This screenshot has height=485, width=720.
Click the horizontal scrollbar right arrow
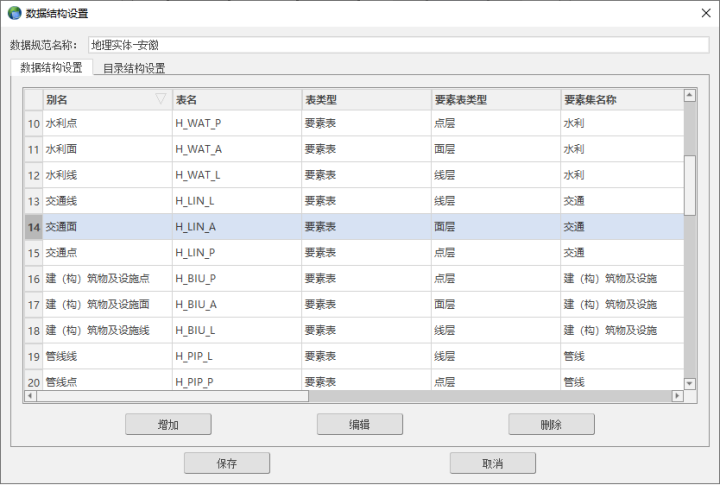coord(677,396)
